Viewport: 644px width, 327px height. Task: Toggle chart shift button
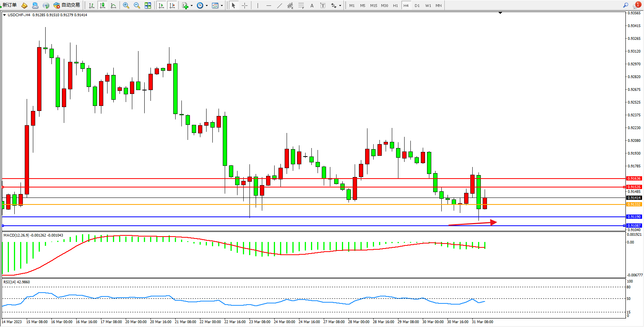pyautogui.click(x=172, y=5)
